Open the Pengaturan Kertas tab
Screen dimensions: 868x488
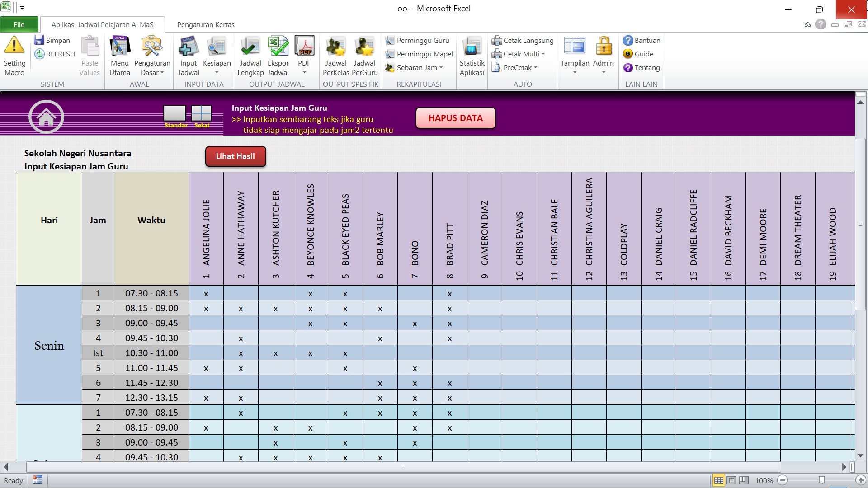coord(206,25)
